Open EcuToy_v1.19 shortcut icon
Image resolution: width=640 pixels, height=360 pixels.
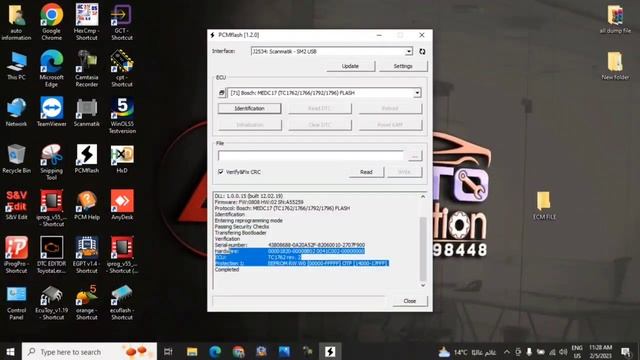tap(51, 303)
